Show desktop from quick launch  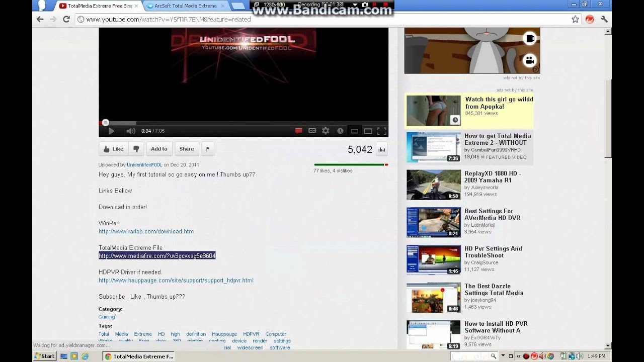[64, 356]
